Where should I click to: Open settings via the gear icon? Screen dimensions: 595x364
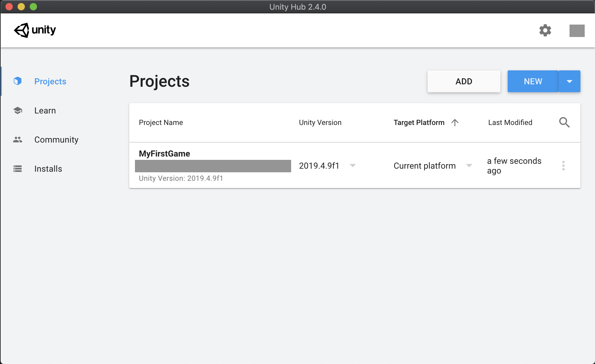[x=545, y=30]
